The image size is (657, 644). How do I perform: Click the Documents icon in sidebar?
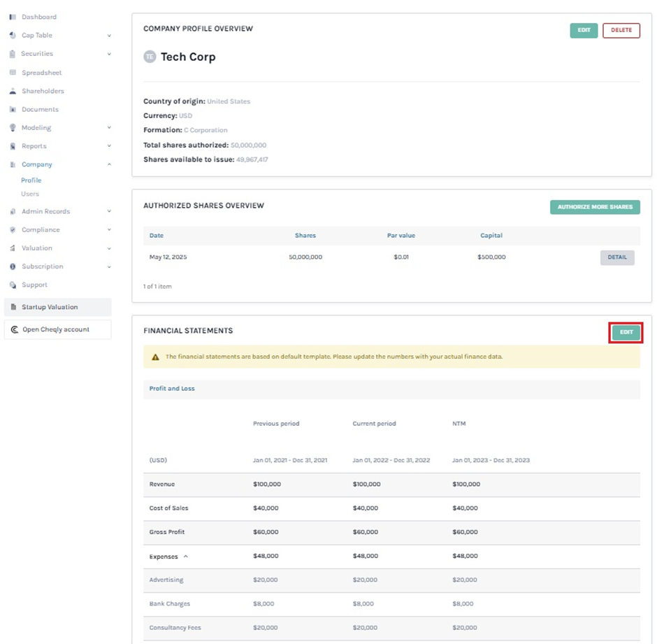[13, 110]
